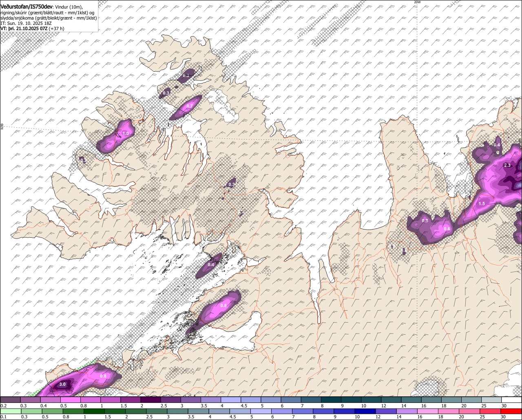
Task: Click the '4.5' label in the upper legend scale
Action: click(243, 406)
